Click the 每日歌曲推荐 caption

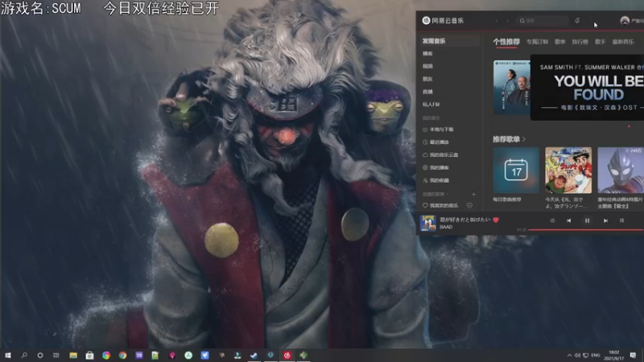[507, 200]
